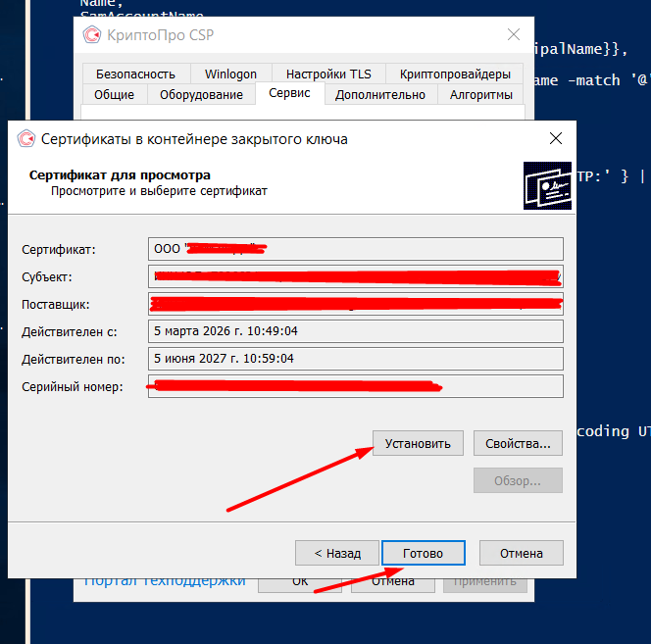Close the КриптоПро CSP window
651x644 pixels.
coord(513,36)
